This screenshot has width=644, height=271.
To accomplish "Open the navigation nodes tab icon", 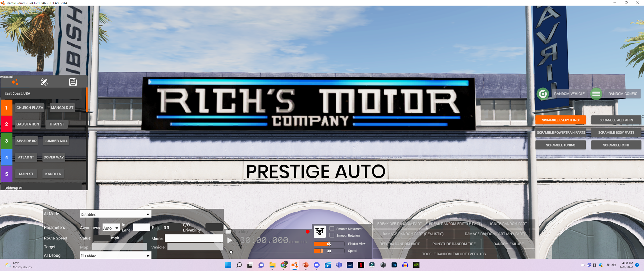I will click(x=15, y=82).
